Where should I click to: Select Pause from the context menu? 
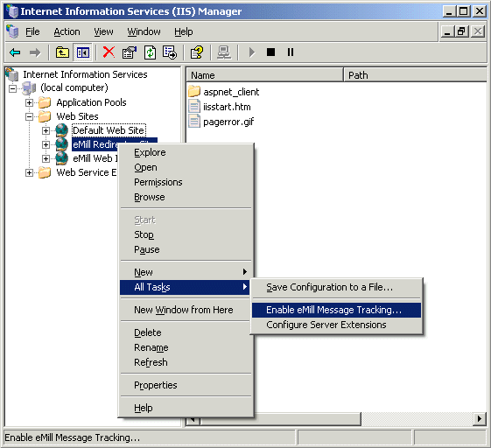tap(186, 249)
